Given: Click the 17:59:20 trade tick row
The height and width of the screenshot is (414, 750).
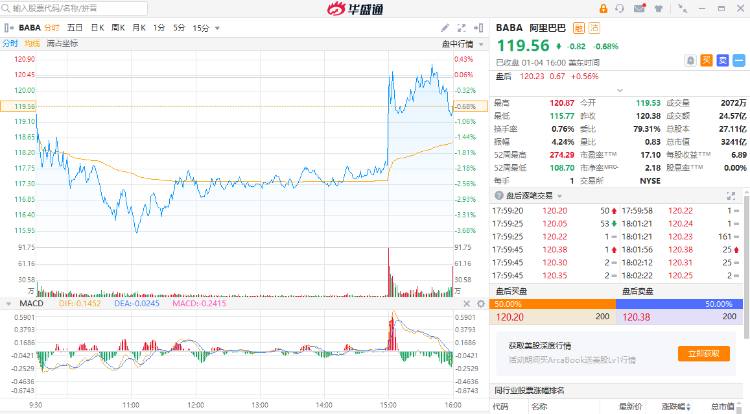Looking at the screenshot, I should (x=554, y=211).
